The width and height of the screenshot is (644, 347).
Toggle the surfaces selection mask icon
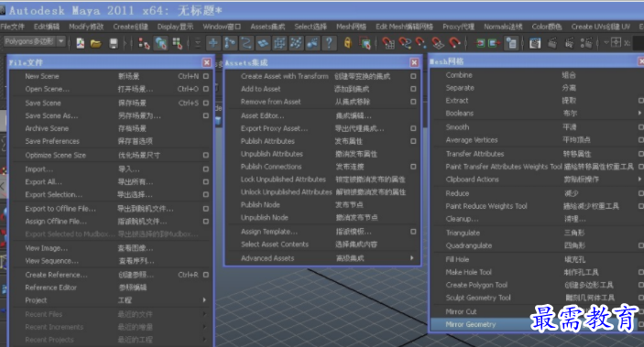pos(263,43)
